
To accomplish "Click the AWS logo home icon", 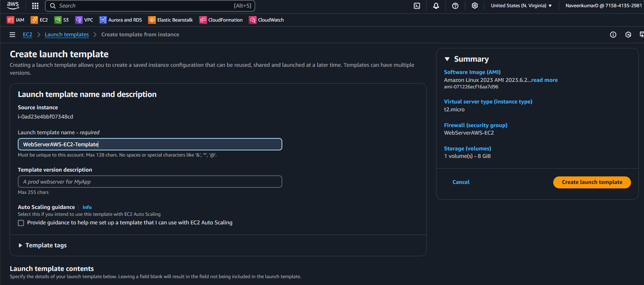I will 13,5.
